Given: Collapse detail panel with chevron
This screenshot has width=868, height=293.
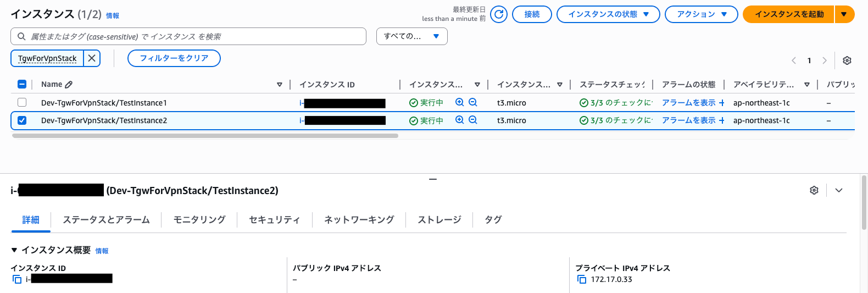Looking at the screenshot, I should (x=839, y=190).
